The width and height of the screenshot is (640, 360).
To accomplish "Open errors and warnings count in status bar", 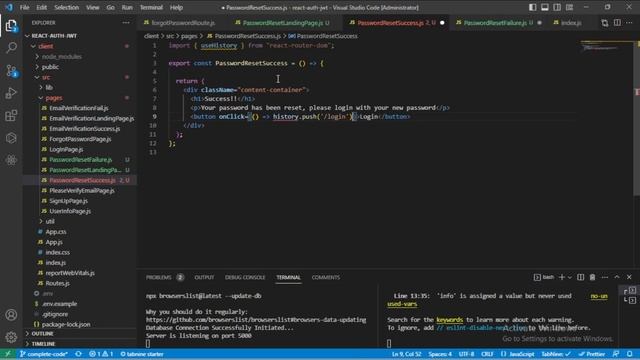I will click(101, 354).
